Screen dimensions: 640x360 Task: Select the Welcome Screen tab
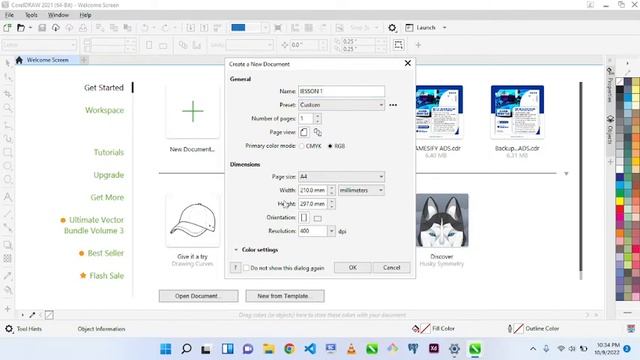click(47, 60)
